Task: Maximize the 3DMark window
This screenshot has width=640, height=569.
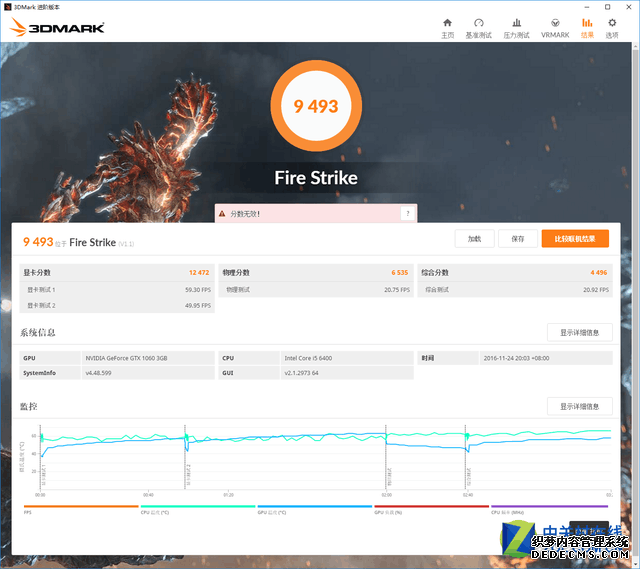Action: 607,7
